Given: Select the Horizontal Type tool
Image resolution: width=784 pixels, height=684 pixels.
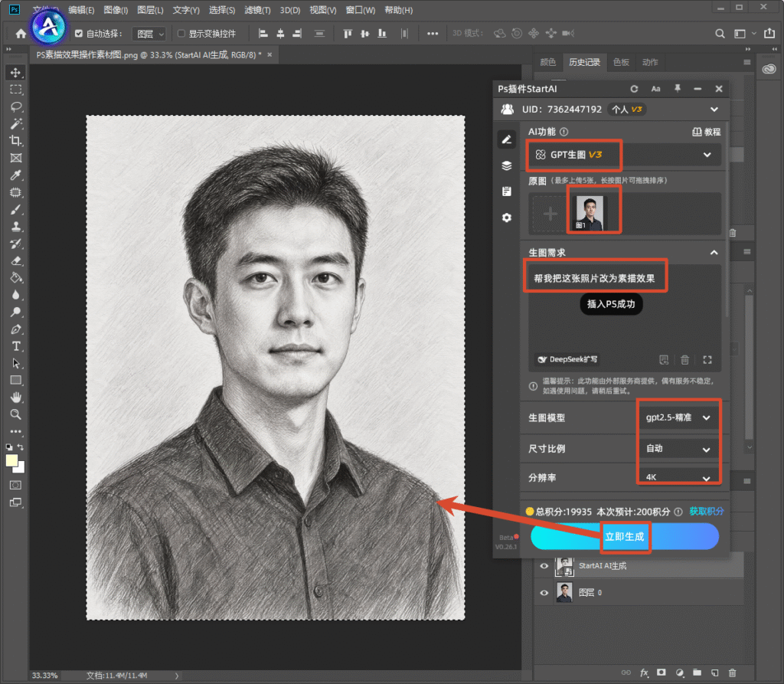Looking at the screenshot, I should point(15,346).
